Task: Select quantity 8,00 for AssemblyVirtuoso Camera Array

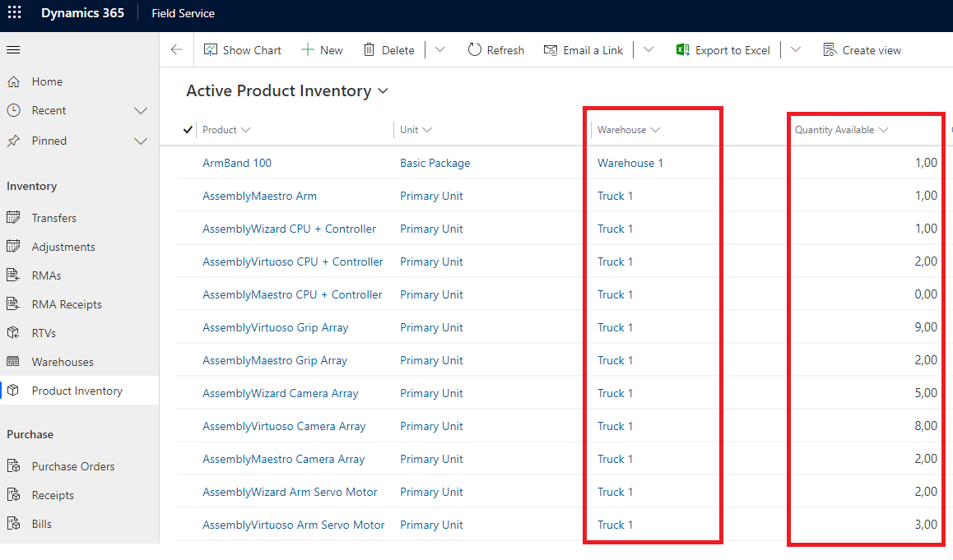Action: click(926, 426)
